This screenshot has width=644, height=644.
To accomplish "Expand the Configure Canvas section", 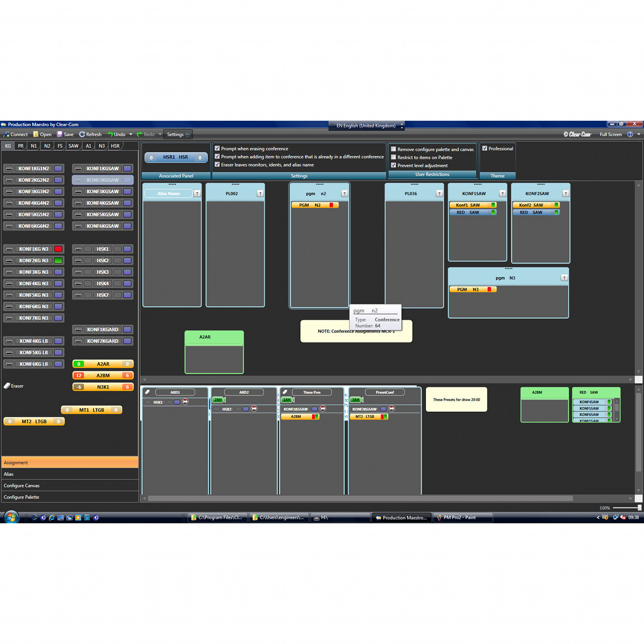I will coord(70,486).
